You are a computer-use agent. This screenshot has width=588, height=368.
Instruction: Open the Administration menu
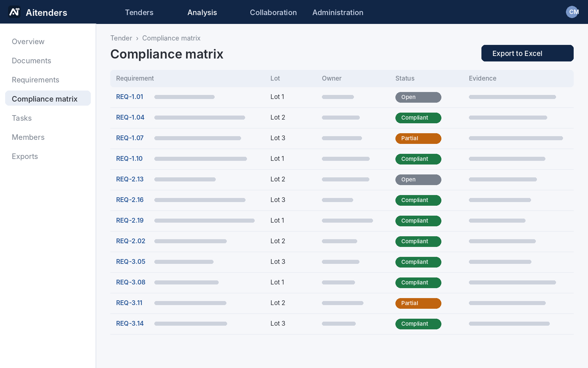(338, 13)
